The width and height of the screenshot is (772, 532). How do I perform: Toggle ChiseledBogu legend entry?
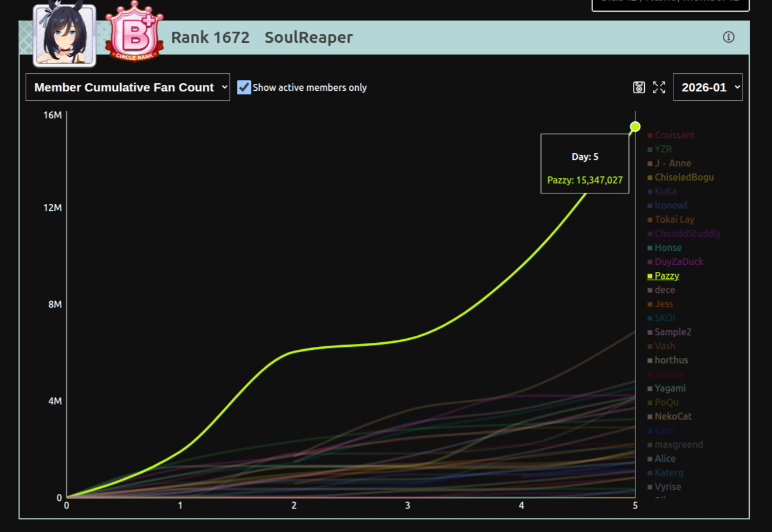click(x=681, y=177)
